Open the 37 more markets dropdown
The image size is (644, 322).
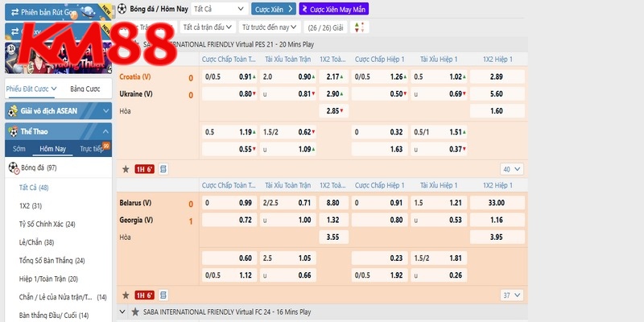click(x=512, y=295)
